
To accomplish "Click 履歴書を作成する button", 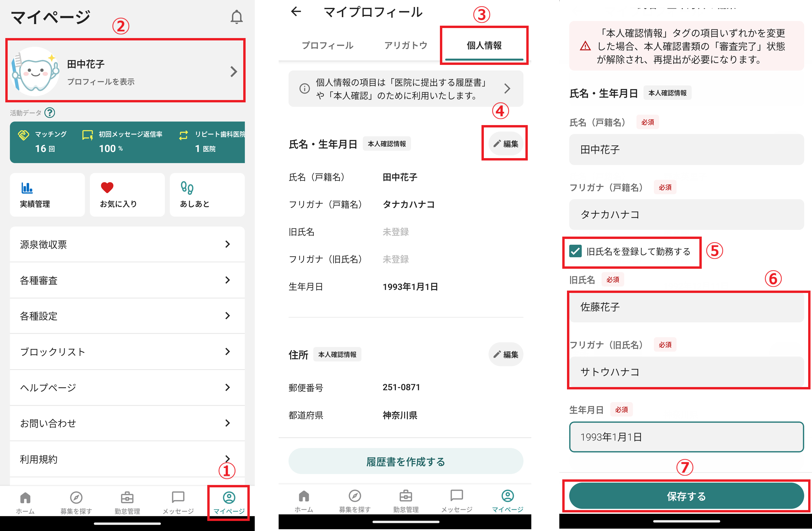I will (406, 461).
